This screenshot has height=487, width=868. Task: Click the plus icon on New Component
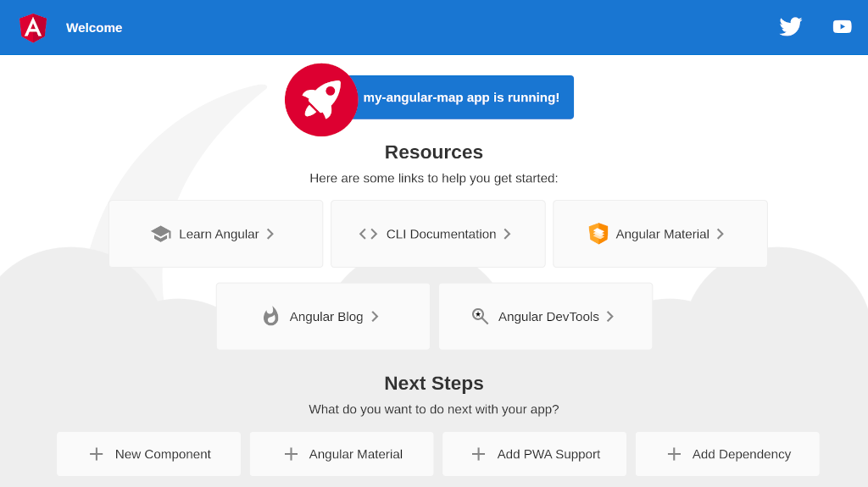pyautogui.click(x=97, y=454)
